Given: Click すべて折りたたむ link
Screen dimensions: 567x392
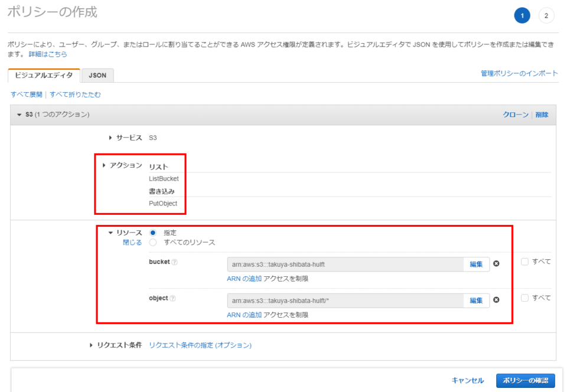Looking at the screenshot, I should coord(75,94).
